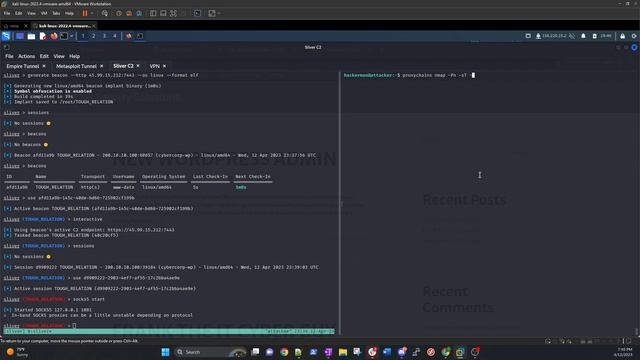The height and width of the screenshot is (360, 640).
Task: Open the Kali applications menu icon
Action: coord(6,36)
